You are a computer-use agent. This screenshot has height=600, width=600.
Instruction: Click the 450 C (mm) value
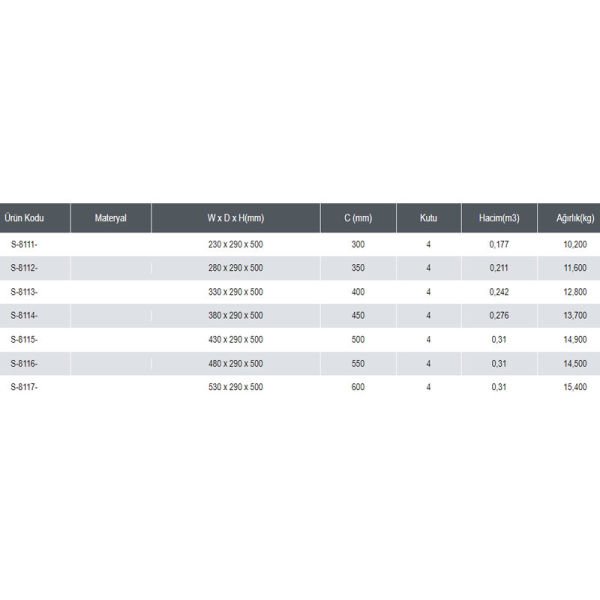coord(358,315)
